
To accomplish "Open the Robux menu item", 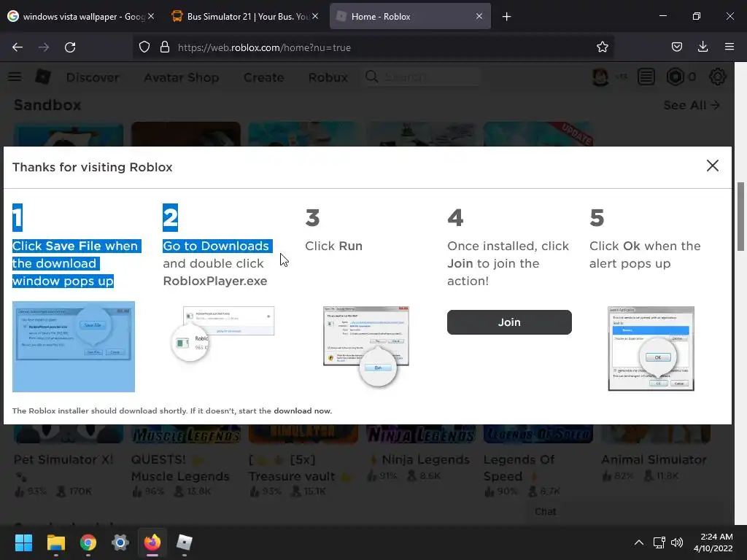I will (x=328, y=77).
